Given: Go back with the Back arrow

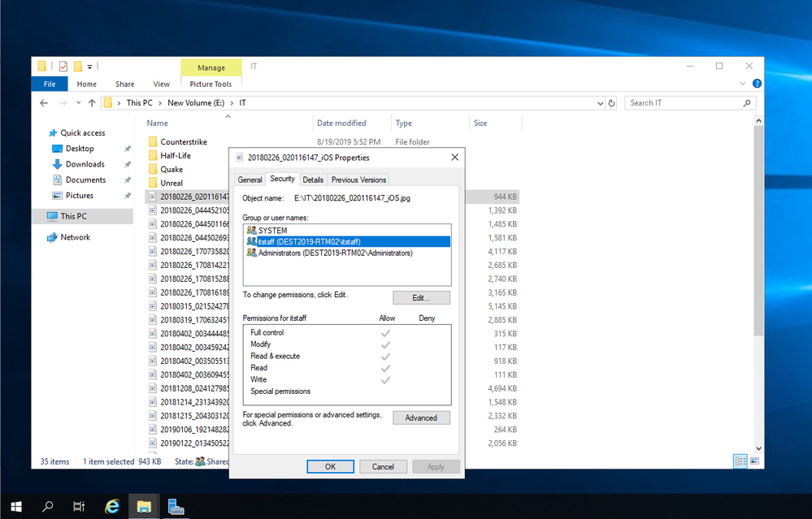Looking at the screenshot, I should click(x=44, y=103).
